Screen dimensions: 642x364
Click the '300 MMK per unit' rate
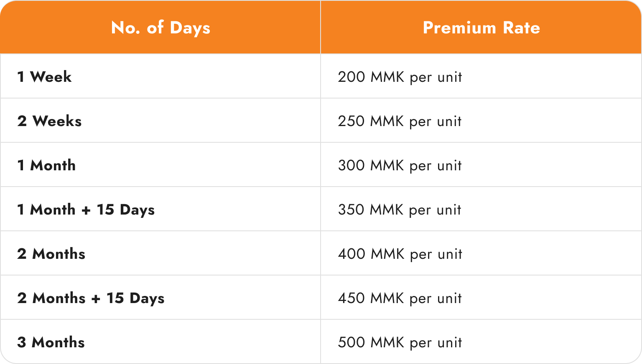click(400, 166)
